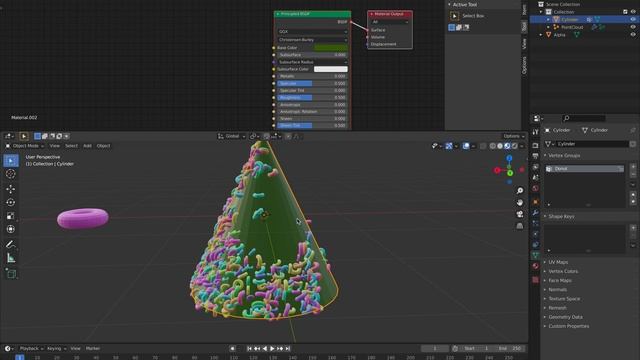This screenshot has height=360, width=640.
Task: Select the Move tool
Action: click(x=11, y=189)
